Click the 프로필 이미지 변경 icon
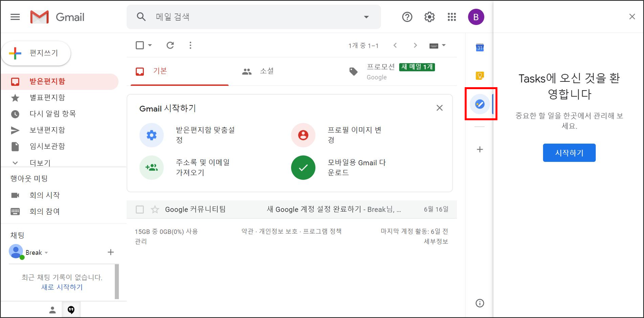Viewport: 644px width, 318px height. coord(303,135)
